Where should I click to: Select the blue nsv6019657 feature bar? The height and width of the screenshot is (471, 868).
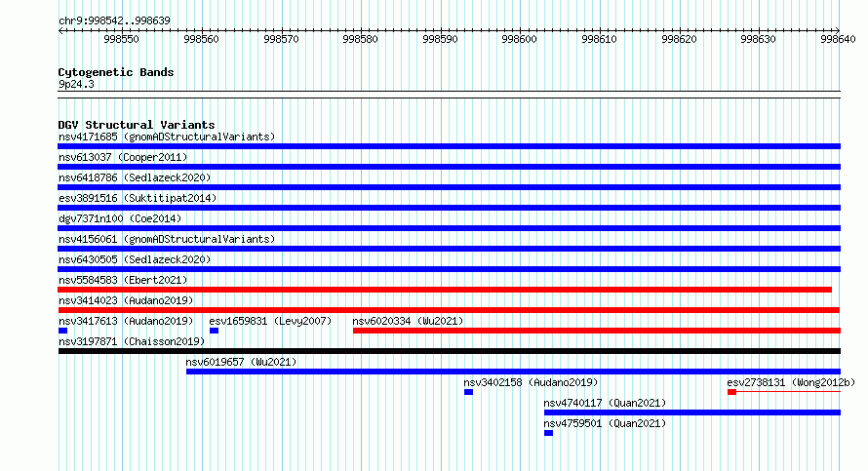coord(513,372)
